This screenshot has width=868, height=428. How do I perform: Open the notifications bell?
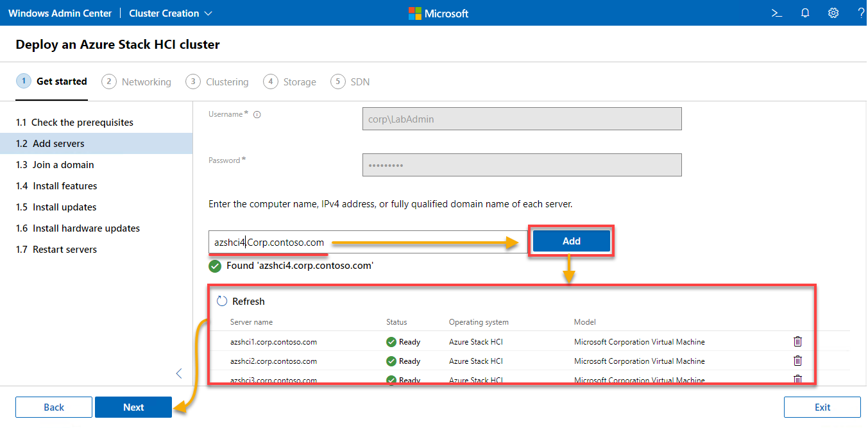[x=805, y=13]
